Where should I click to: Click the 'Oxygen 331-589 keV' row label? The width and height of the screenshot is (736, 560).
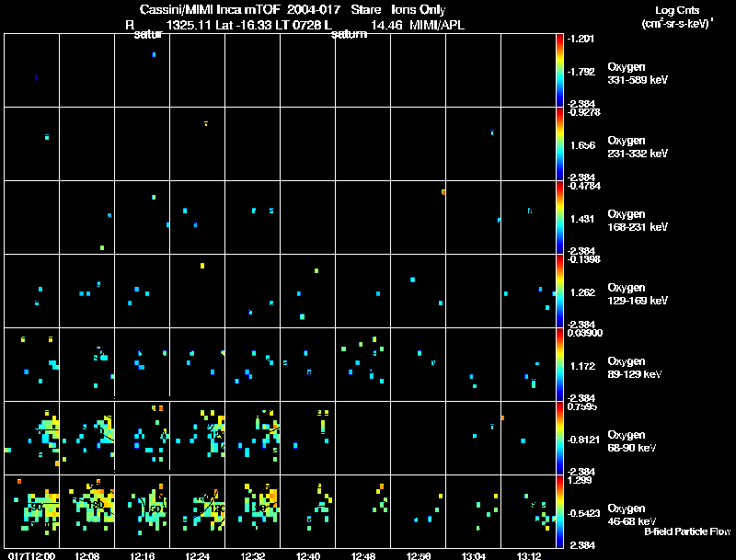point(638,74)
